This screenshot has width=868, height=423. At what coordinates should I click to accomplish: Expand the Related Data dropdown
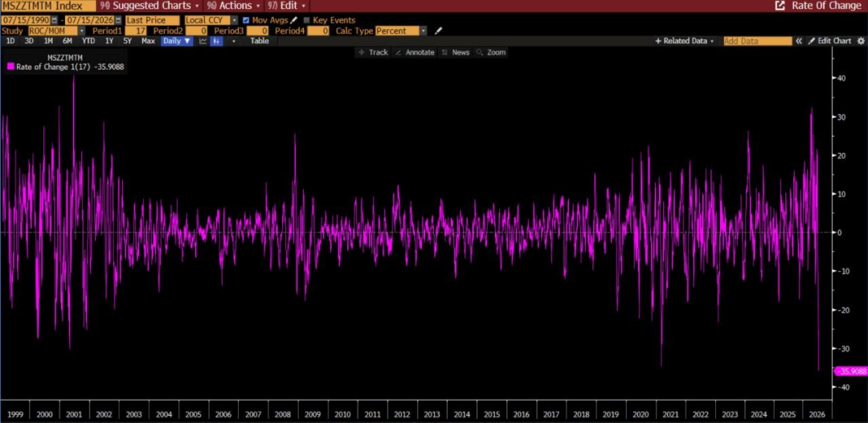[684, 41]
